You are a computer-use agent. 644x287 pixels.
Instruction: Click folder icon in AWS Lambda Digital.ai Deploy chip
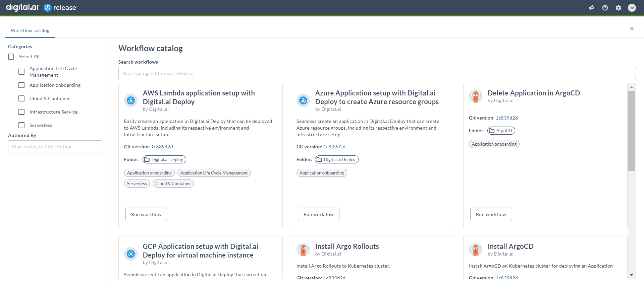tap(147, 159)
